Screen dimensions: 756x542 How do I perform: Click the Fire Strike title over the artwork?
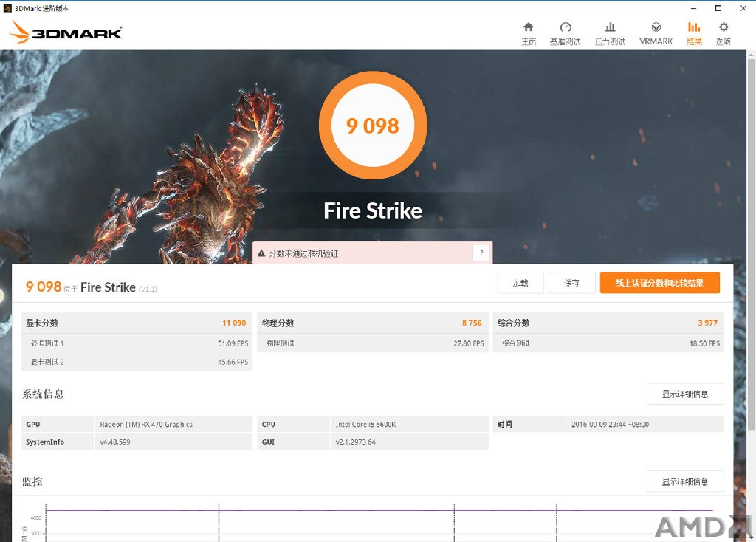(373, 210)
